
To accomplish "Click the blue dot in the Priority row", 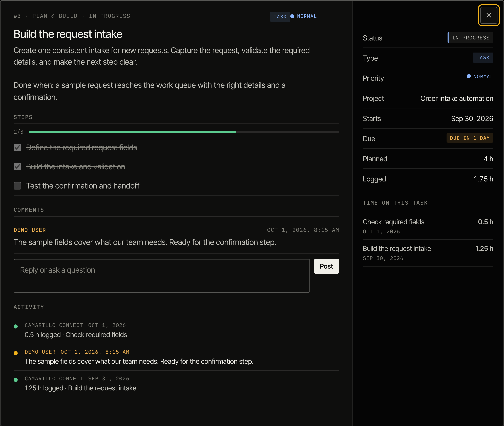I will pyautogui.click(x=468, y=76).
